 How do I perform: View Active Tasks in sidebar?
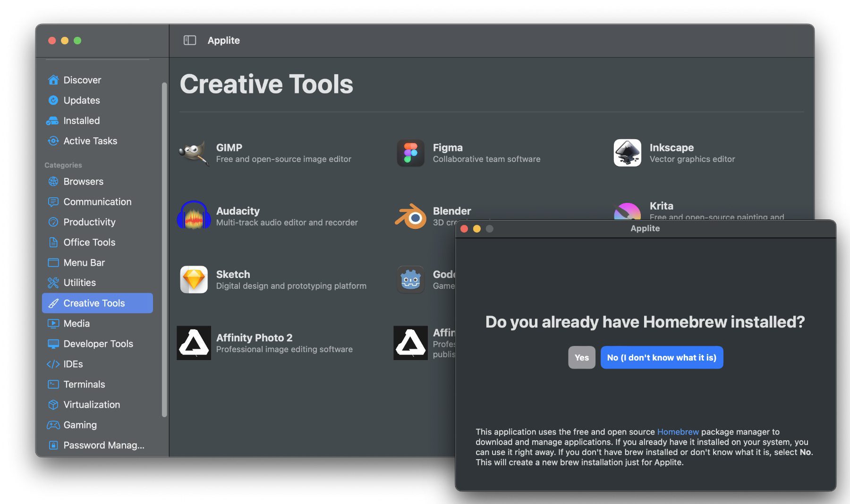click(x=90, y=141)
